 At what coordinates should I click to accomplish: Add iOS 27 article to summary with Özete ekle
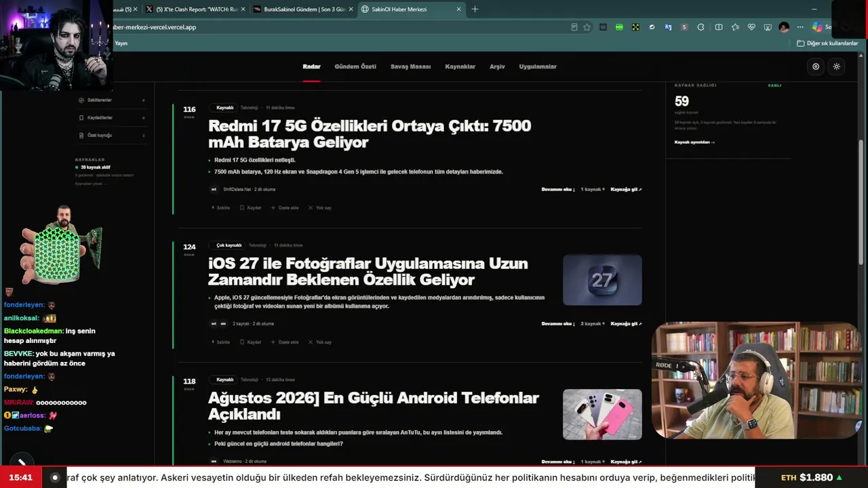(285, 342)
